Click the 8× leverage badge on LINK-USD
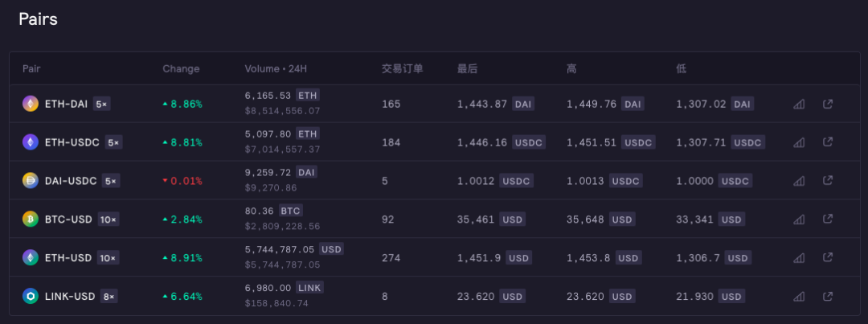 tap(108, 297)
